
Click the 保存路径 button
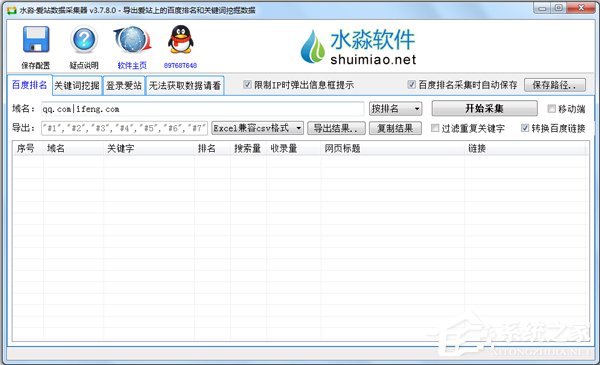(x=555, y=85)
